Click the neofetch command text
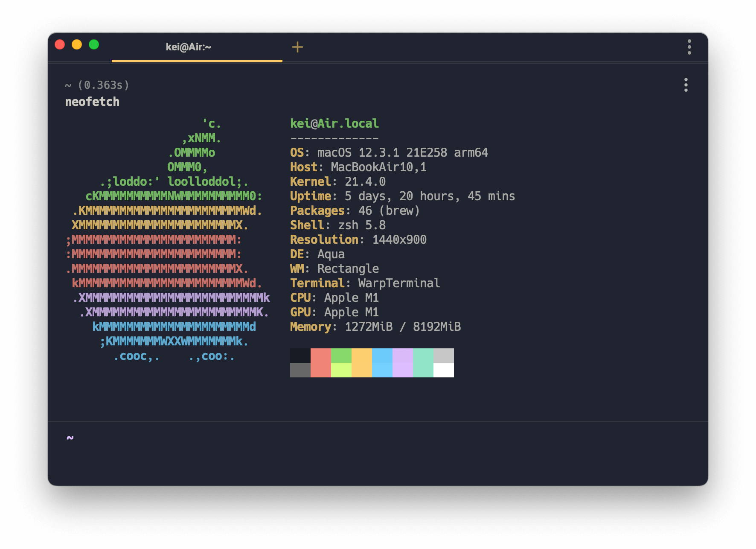Image resolution: width=756 pixels, height=549 pixels. (92, 102)
